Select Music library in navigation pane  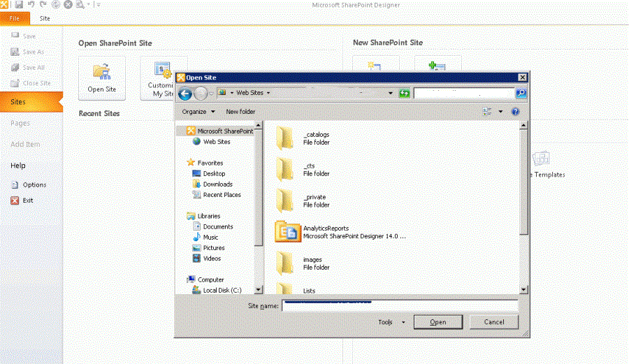tap(205, 238)
